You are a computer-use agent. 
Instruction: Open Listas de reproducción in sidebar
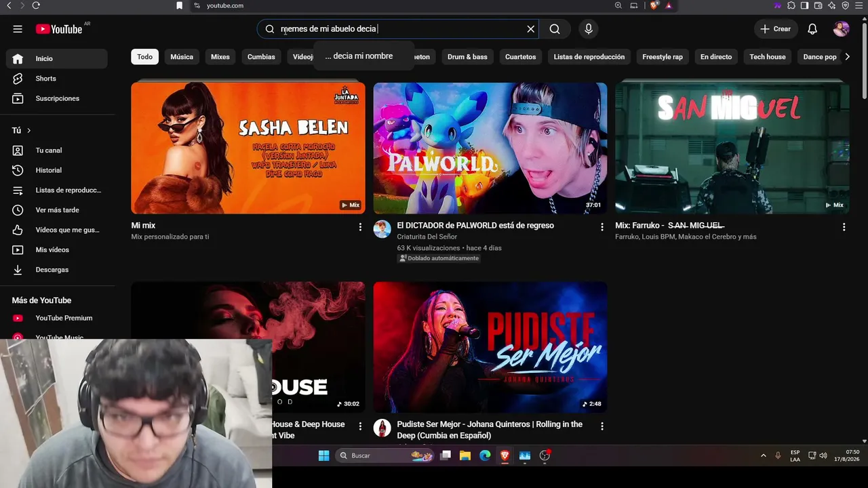click(x=56, y=190)
